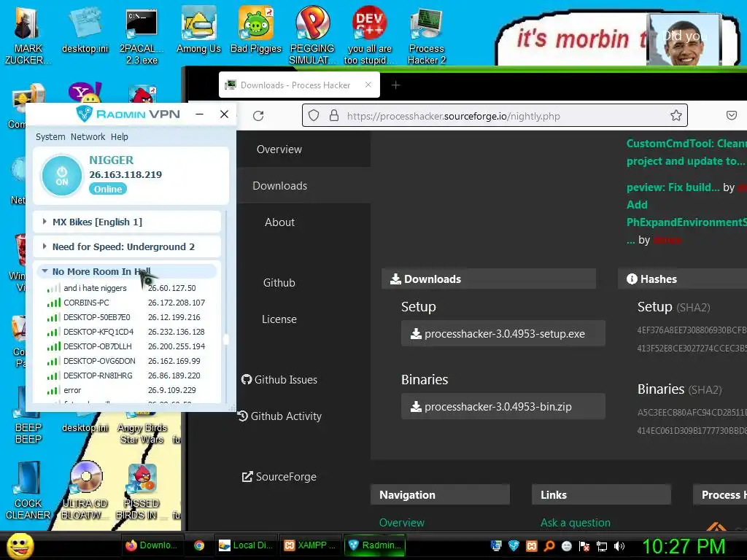This screenshot has height=560, width=747.
Task: Open the SourceForge sidebar link
Action: click(x=279, y=477)
